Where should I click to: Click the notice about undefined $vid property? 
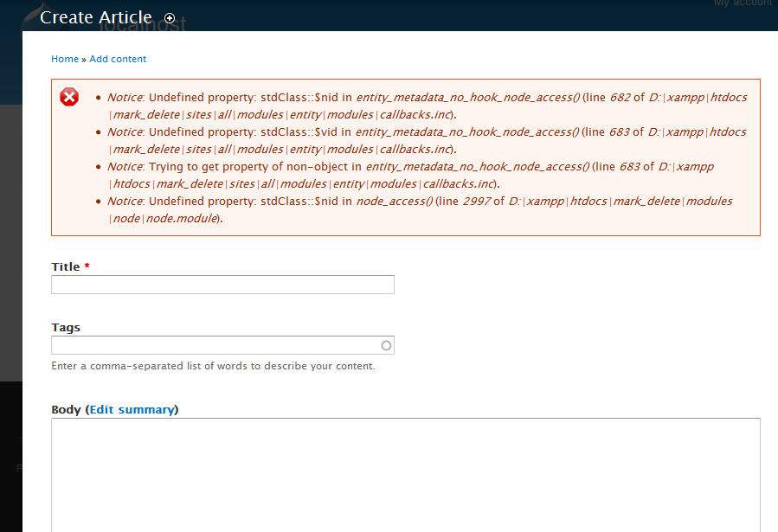[427, 140]
